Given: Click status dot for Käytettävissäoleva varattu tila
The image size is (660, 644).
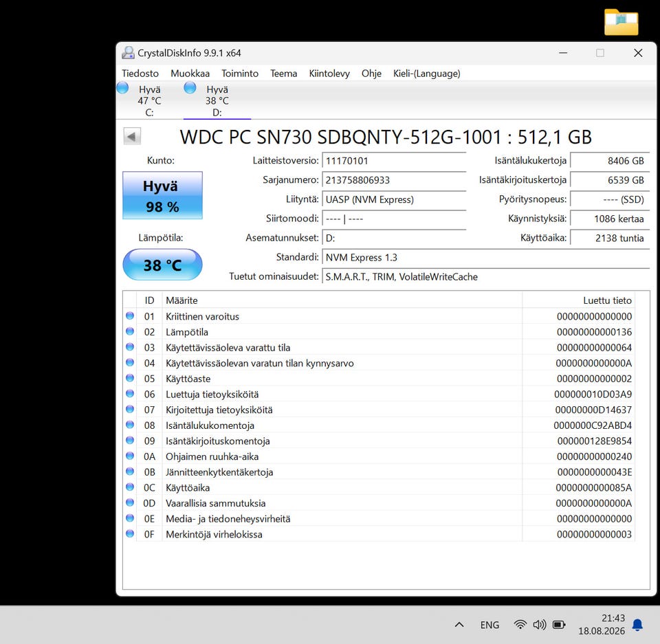Looking at the screenshot, I should pyautogui.click(x=130, y=347).
